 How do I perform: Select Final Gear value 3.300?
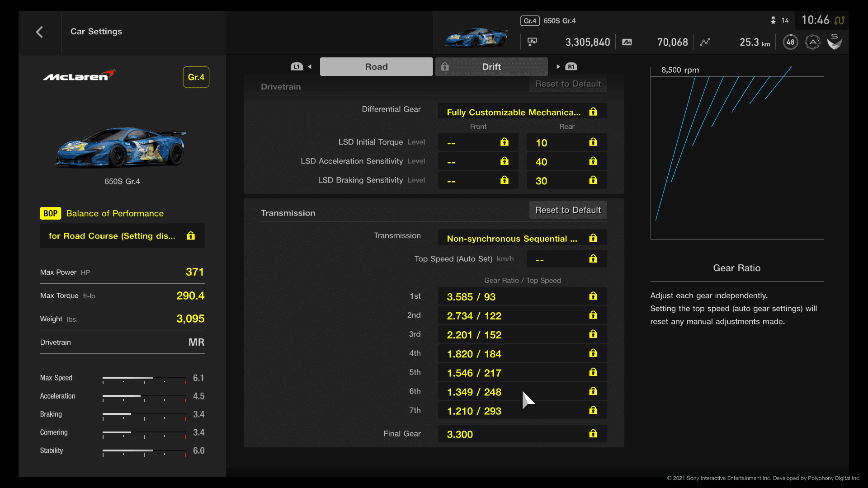[523, 434]
